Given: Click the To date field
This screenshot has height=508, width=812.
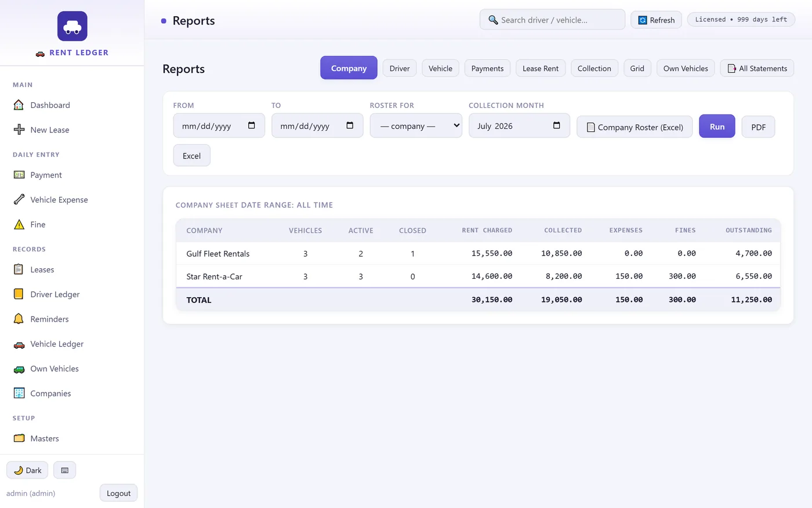Looking at the screenshot, I should (317, 125).
